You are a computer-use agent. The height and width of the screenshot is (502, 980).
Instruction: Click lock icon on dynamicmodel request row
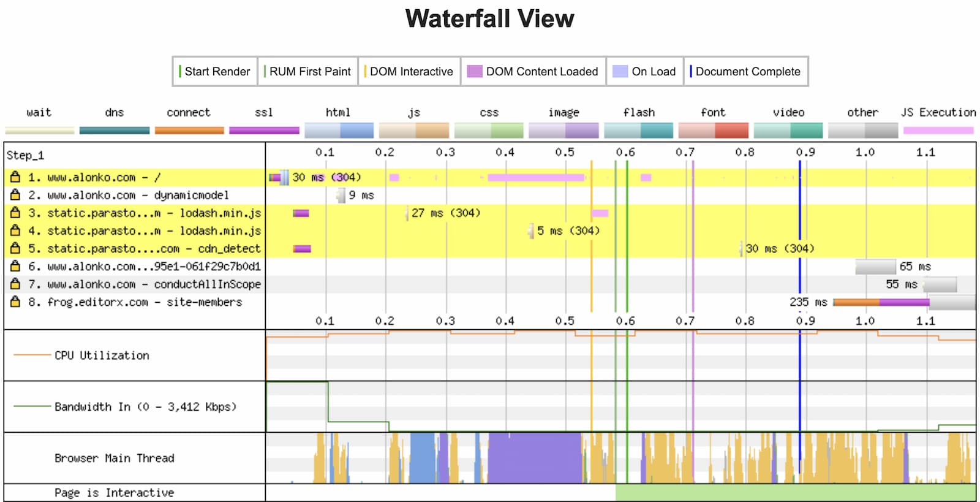pos(15,195)
